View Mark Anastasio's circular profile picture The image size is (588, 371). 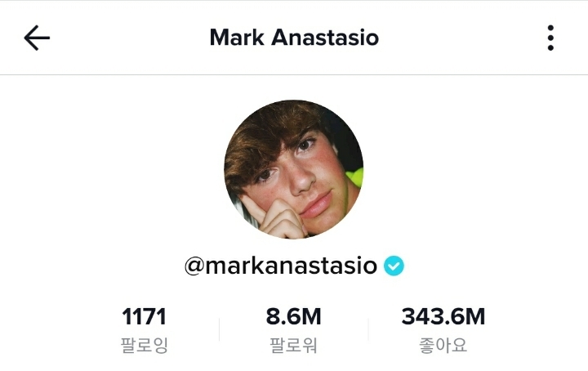tap(294, 169)
